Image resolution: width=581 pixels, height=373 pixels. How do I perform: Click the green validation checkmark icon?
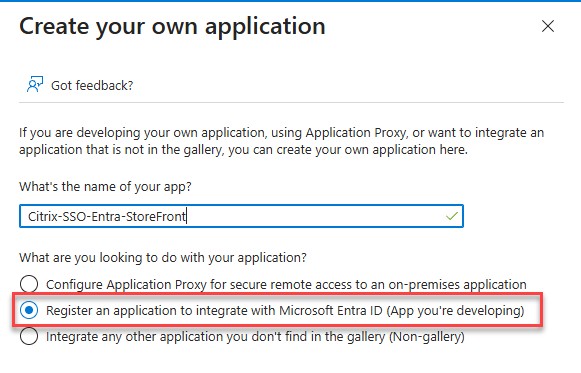coord(452,216)
